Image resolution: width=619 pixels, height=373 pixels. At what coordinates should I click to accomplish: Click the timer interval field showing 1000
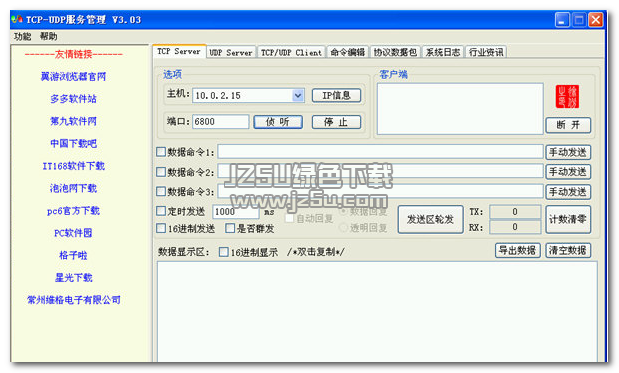(x=236, y=212)
